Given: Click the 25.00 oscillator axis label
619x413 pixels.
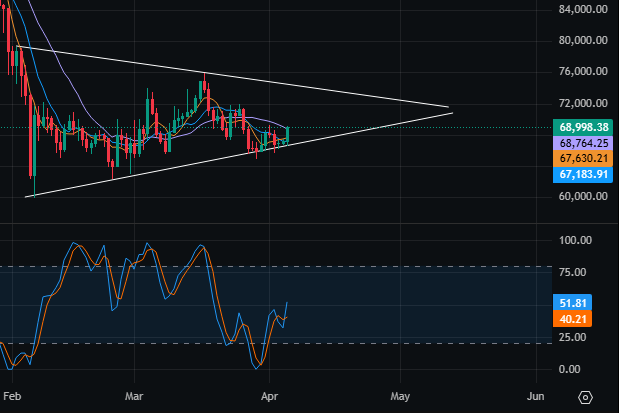Looking at the screenshot, I should tap(572, 337).
